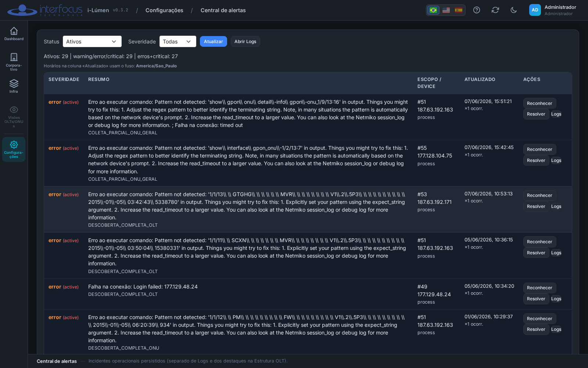Click Reconhecer for the 15:51:21 alert

tap(539, 103)
